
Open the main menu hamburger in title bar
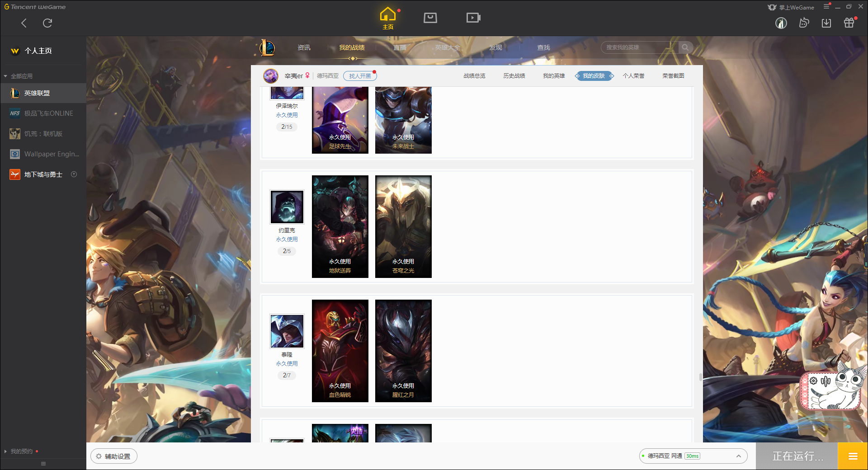pos(826,7)
